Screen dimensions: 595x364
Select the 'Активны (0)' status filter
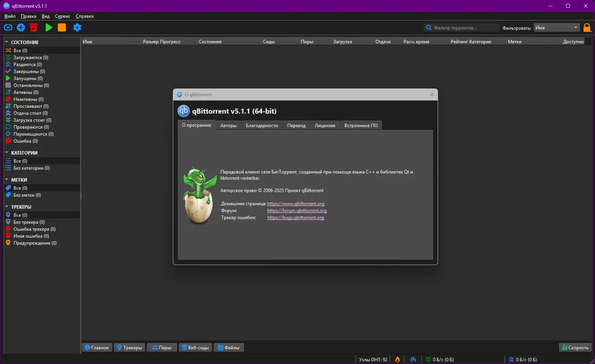[42, 92]
